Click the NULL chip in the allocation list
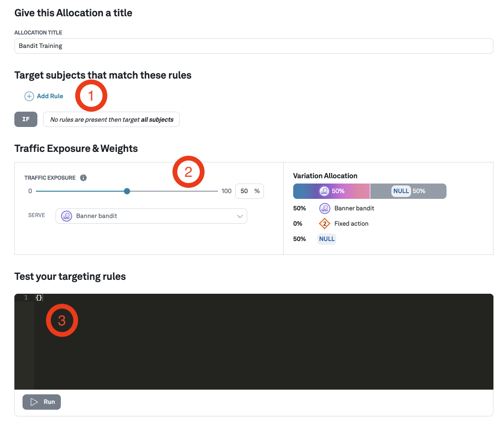Image resolution: width=504 pixels, height=437 pixels. point(326,239)
